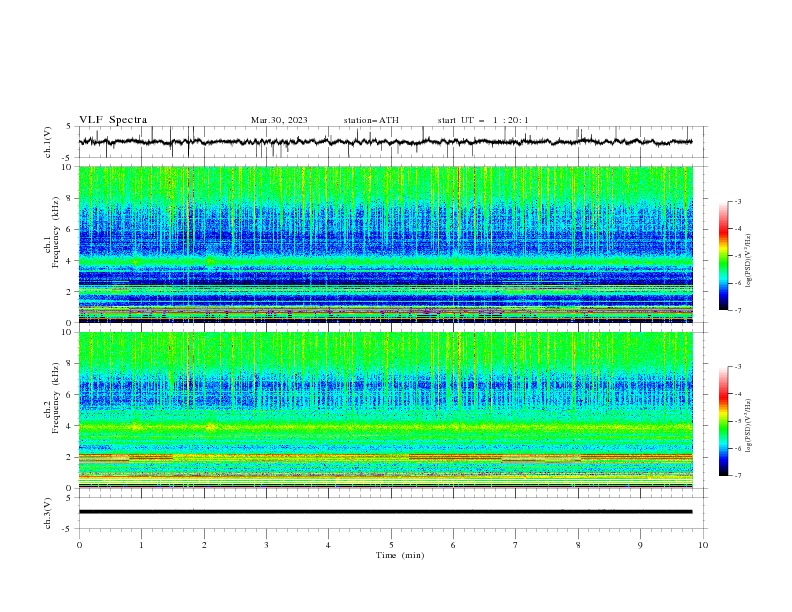Click the time axis tick label "4"

click(329, 545)
